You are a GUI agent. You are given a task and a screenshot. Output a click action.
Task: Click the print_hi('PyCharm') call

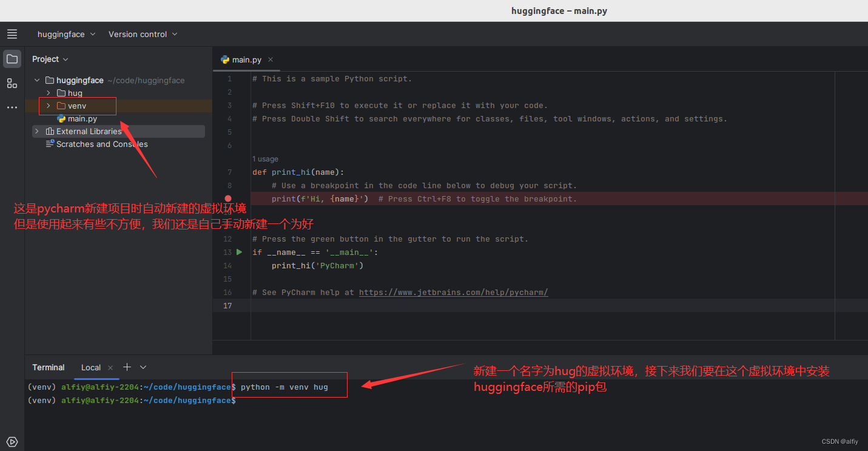317,265
